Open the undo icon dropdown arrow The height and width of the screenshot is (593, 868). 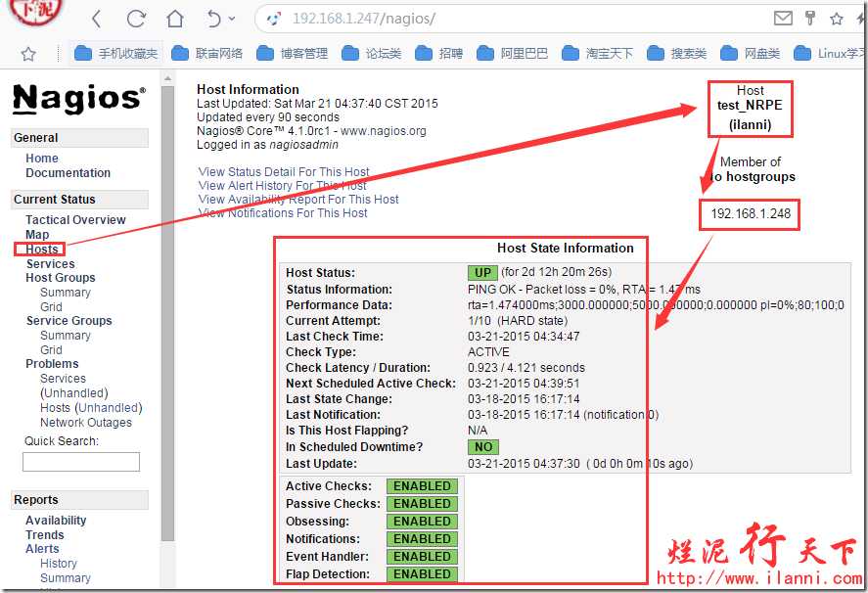232,19
